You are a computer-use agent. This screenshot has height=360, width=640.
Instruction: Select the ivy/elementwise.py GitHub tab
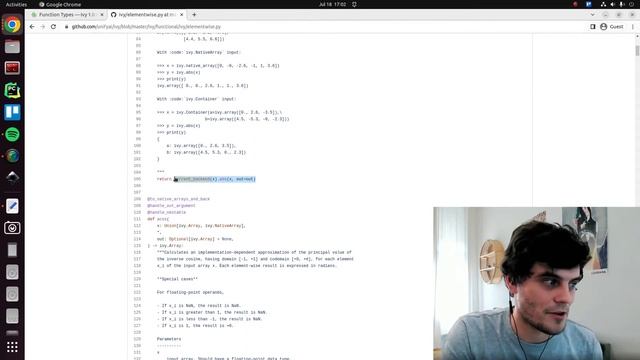(x=147, y=15)
